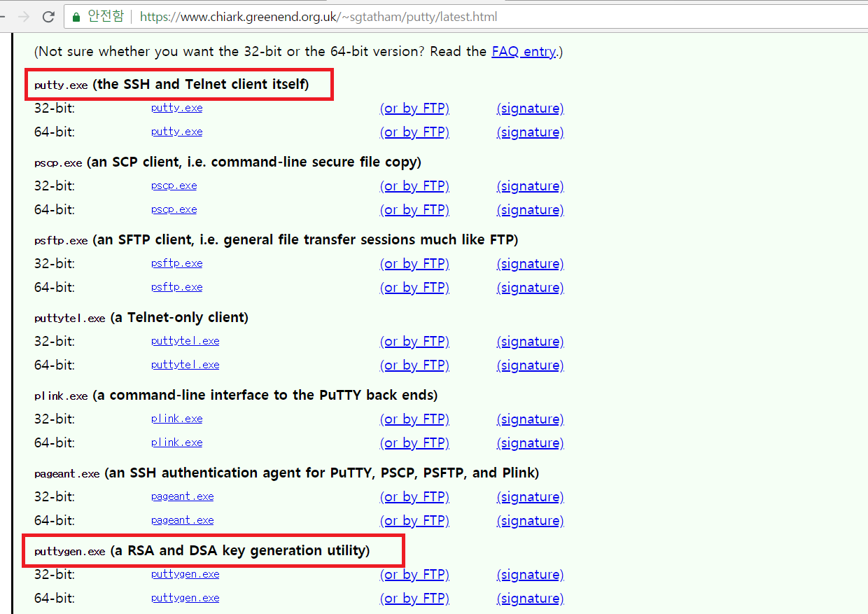This screenshot has width=868, height=614.
Task: Open signature for 64-bit putty.exe
Action: pyautogui.click(x=530, y=132)
